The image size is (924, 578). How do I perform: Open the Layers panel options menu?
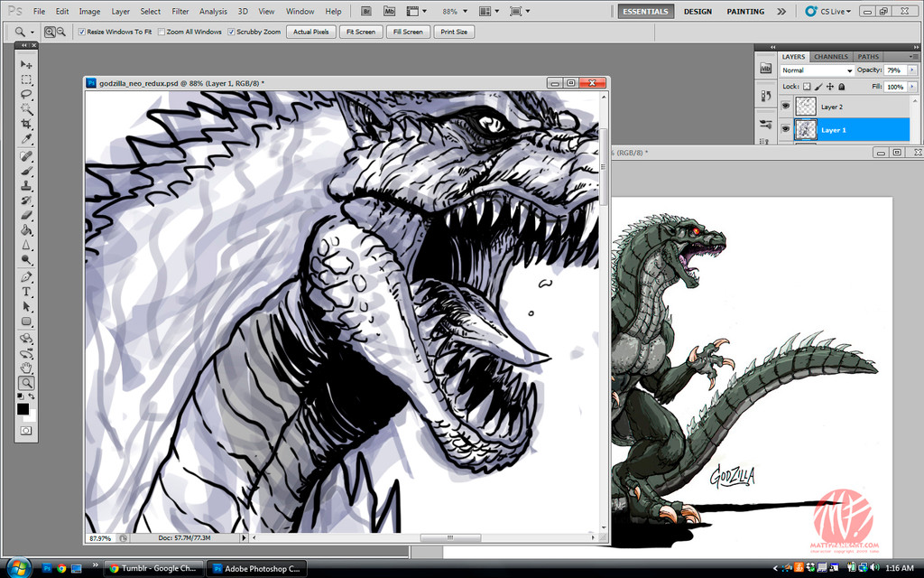tap(914, 57)
